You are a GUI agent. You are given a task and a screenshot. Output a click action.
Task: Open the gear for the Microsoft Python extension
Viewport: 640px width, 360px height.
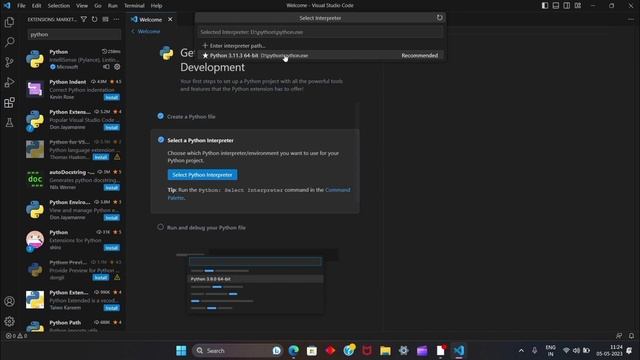pyautogui.click(x=117, y=67)
